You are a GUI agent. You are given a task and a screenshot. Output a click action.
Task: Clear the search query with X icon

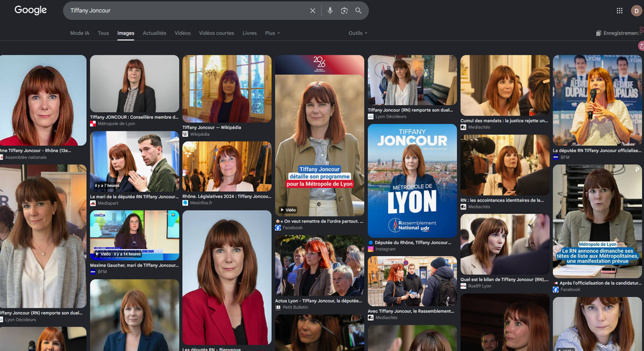pyautogui.click(x=313, y=11)
